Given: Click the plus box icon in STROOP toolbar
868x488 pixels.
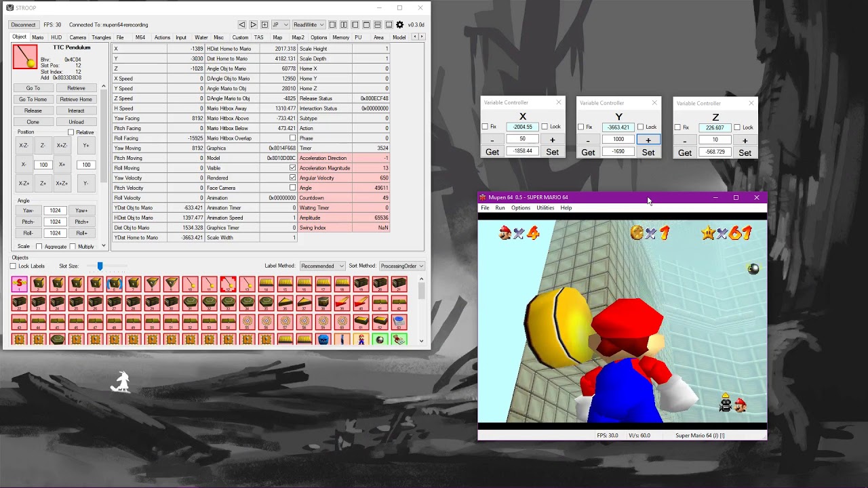Looking at the screenshot, I should point(264,25).
